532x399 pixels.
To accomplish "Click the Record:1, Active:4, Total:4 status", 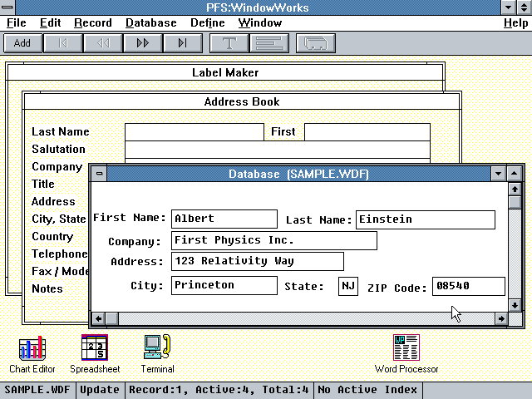I will 219,390.
